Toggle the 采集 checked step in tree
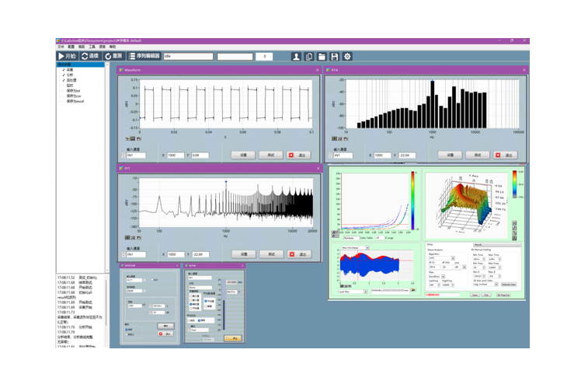588x388 pixels. click(x=70, y=70)
